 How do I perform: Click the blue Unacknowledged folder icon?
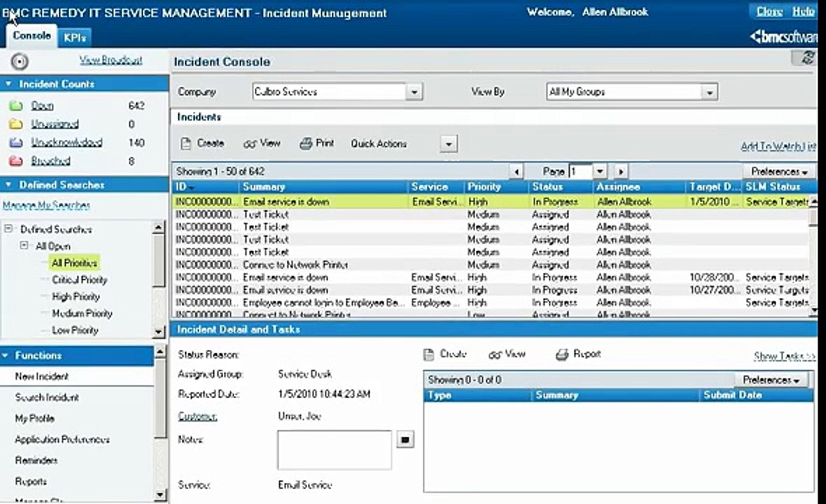pos(16,142)
